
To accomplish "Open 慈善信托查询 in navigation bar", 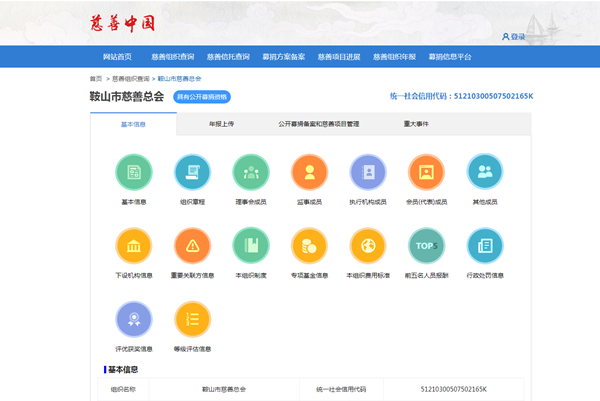I will (x=228, y=57).
